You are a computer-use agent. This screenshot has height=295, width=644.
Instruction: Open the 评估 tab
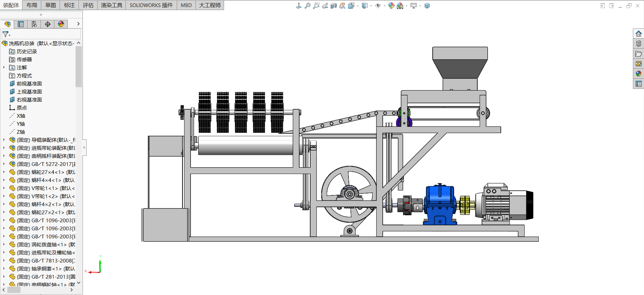point(88,5)
